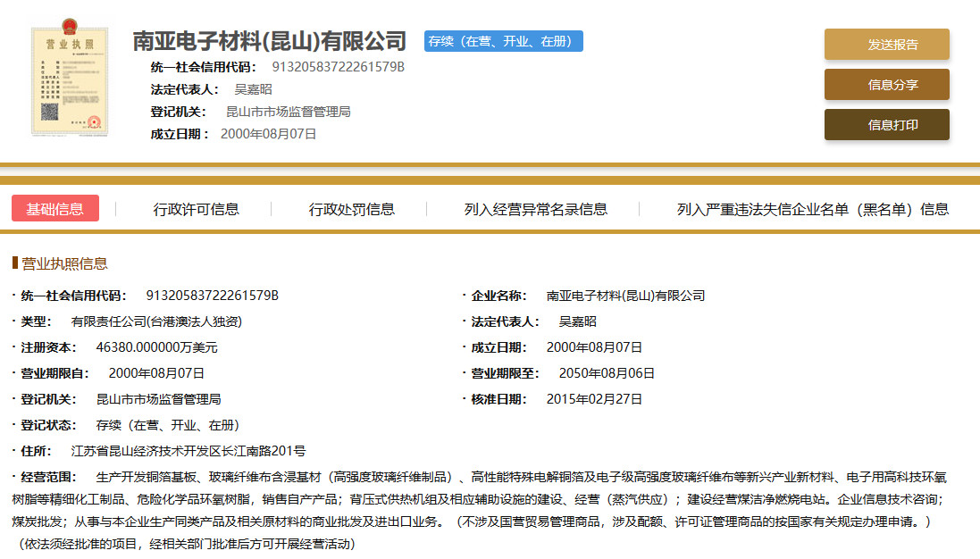Switch to the 行政许可信息 tab
Screen dimensions: 980x559
coord(196,209)
